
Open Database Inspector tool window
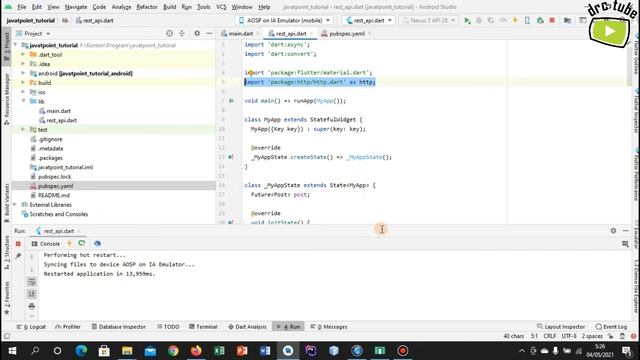coord(118,327)
